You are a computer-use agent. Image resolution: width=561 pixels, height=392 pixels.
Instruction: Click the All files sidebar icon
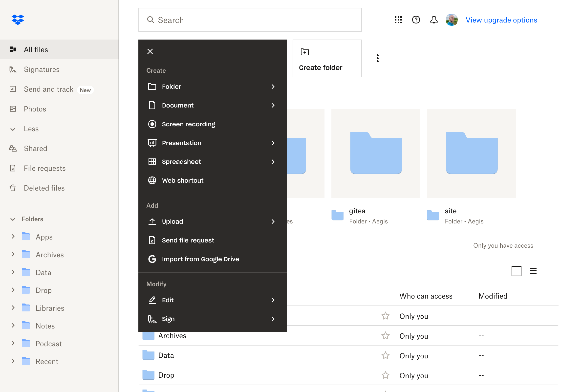[13, 49]
